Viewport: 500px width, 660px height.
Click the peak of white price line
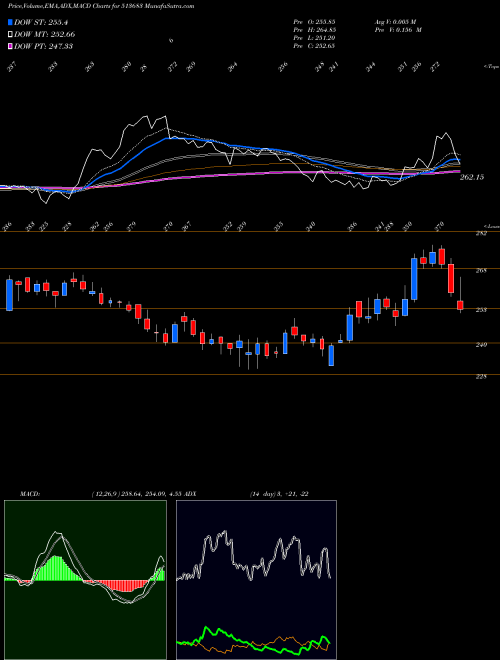point(165,116)
